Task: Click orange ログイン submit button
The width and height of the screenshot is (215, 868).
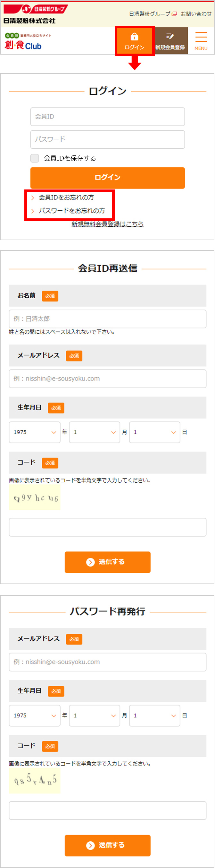Action: pos(108,178)
